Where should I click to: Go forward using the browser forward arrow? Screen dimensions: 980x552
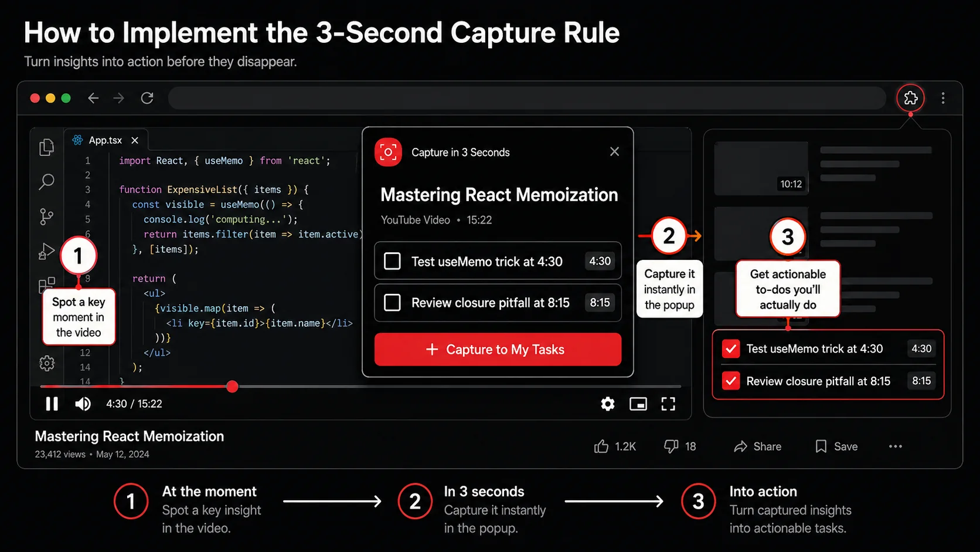tap(119, 98)
